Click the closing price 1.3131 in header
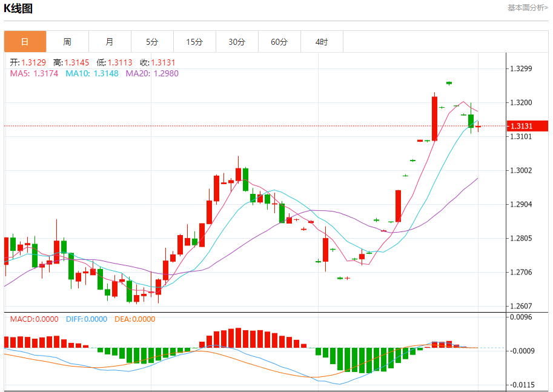The image size is (553, 392). pyautogui.click(x=163, y=62)
